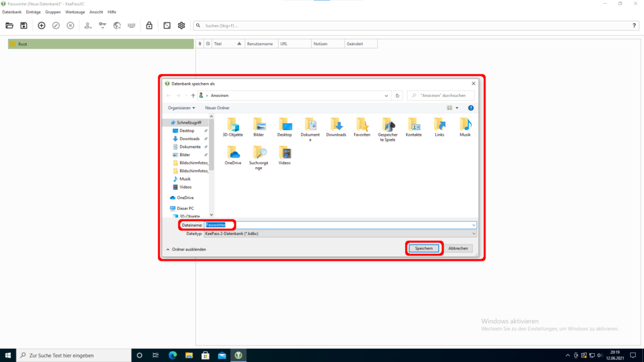Screen dimensions: 644x362
Task: Select the Dokumente folder in file list
Action: [x=310, y=129]
